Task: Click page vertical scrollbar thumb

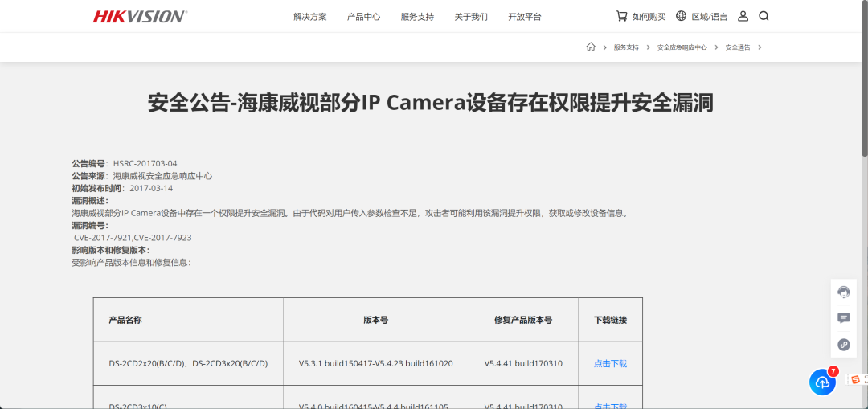Action: click(x=865, y=79)
